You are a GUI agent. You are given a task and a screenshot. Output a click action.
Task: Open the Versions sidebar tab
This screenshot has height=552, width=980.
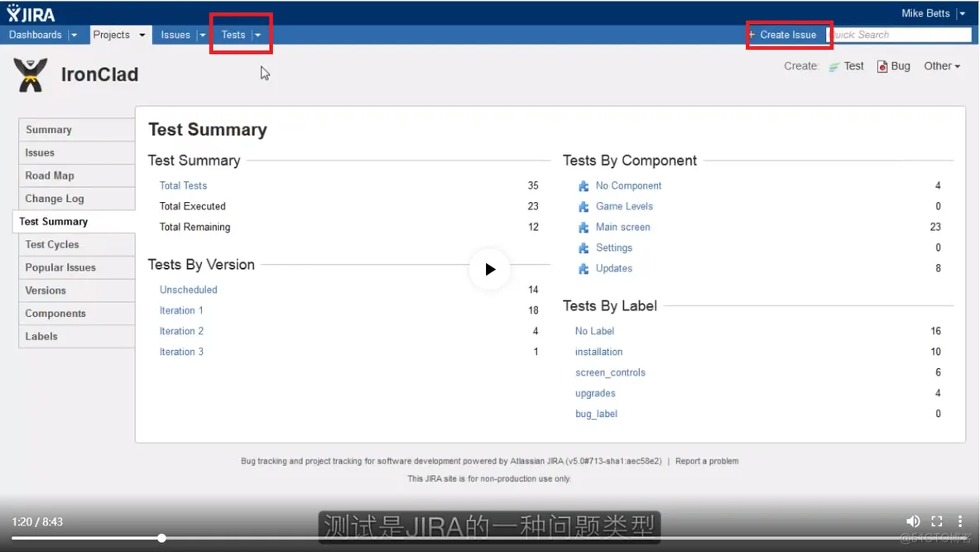click(x=77, y=290)
